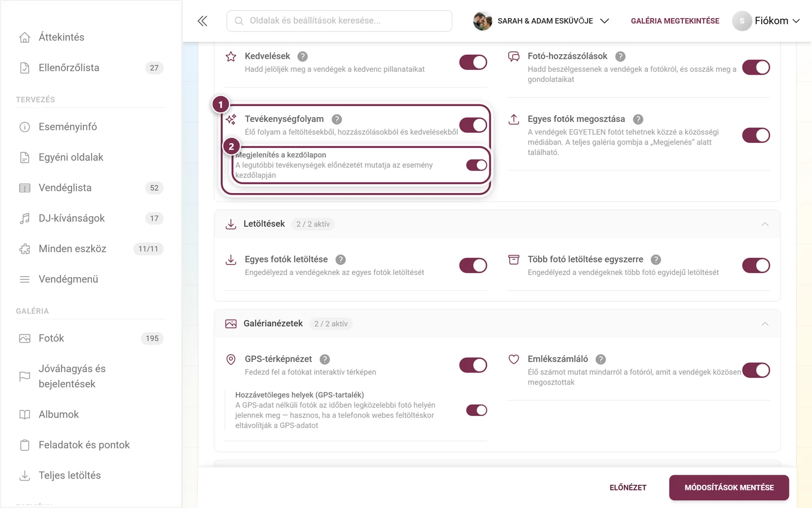Click the Módosítások mentése button
This screenshot has width=812, height=508.
click(729, 488)
